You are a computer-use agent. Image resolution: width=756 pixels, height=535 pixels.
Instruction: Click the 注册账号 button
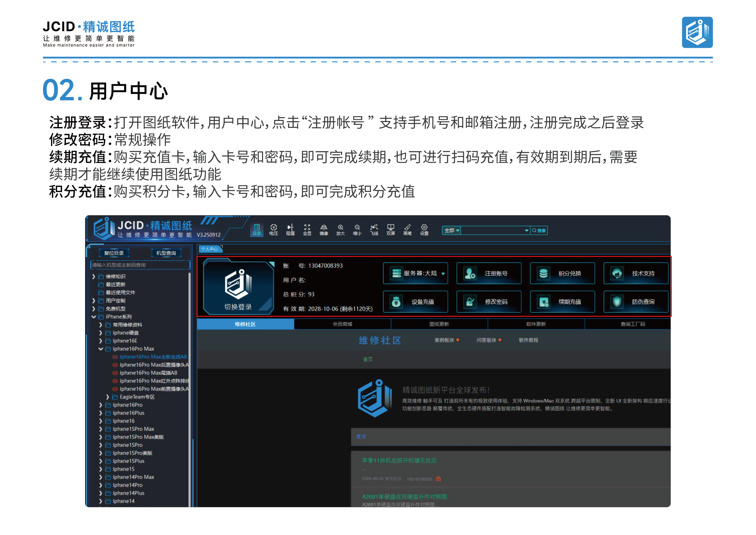pyautogui.click(x=489, y=273)
